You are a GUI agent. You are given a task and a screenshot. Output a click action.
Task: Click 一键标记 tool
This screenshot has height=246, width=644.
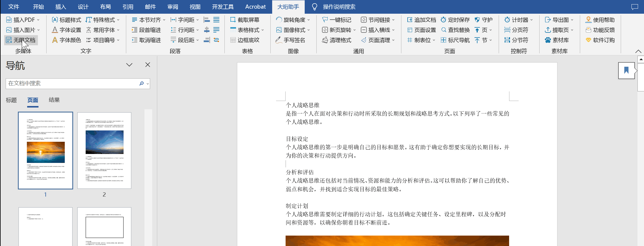point(337,20)
